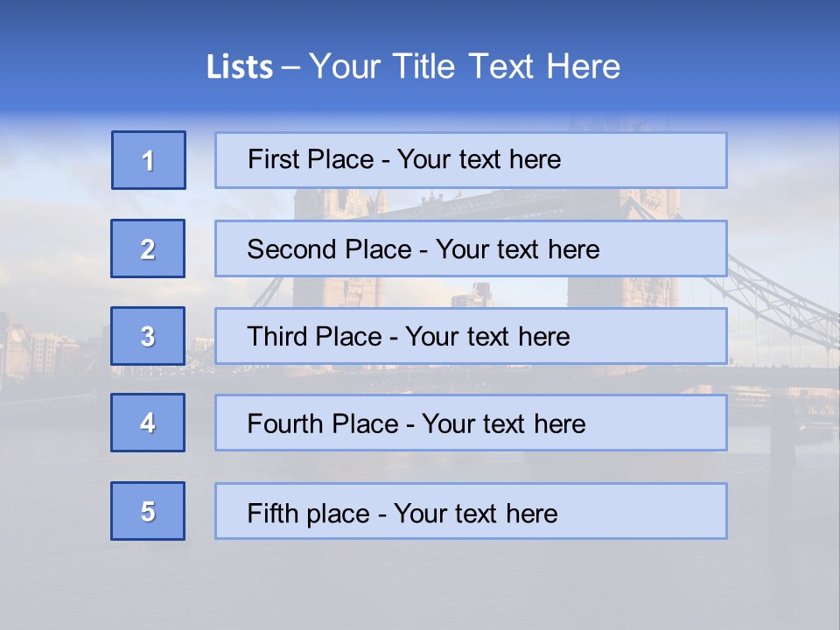The image size is (840, 630).
Task: Select "Your Title Text Here" title text
Action: coord(465,67)
